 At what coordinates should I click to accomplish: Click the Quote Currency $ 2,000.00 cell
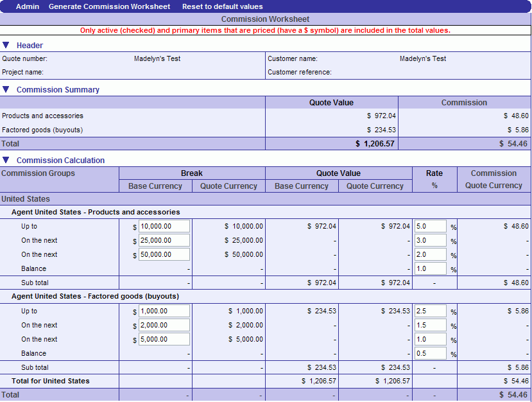pos(246,325)
